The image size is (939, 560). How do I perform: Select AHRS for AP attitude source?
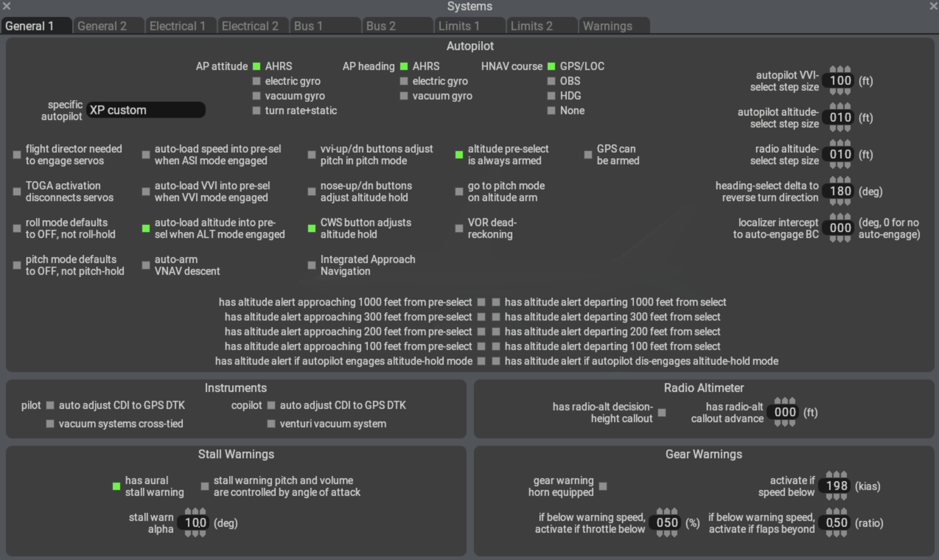(256, 65)
